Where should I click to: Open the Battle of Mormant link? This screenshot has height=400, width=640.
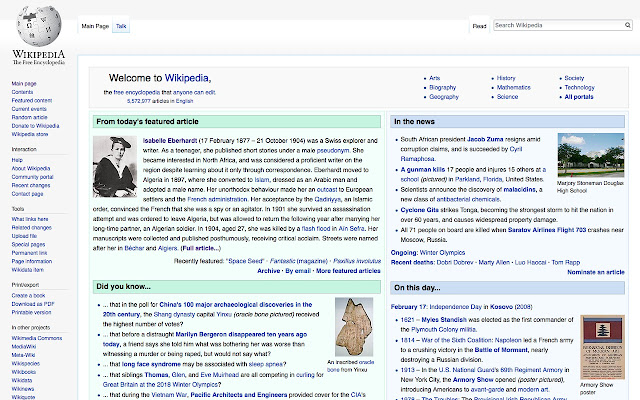pos(501,350)
